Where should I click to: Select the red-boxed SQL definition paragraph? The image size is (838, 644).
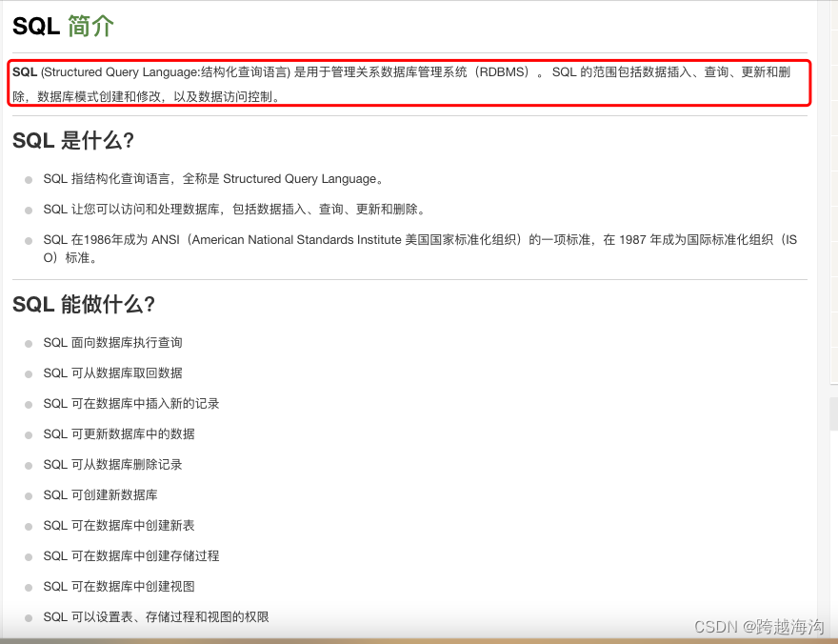(409, 83)
